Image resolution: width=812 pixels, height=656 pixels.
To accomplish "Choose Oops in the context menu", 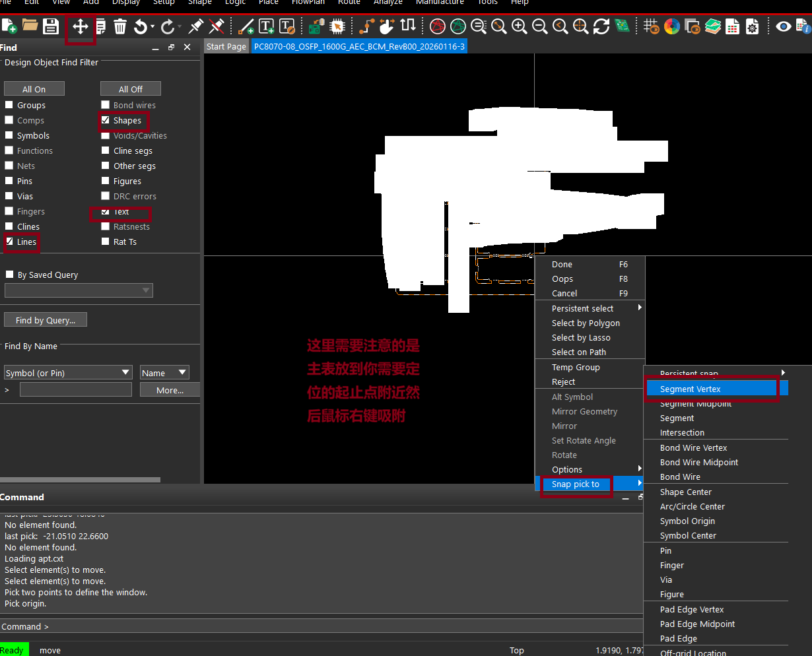I will [x=590, y=279].
